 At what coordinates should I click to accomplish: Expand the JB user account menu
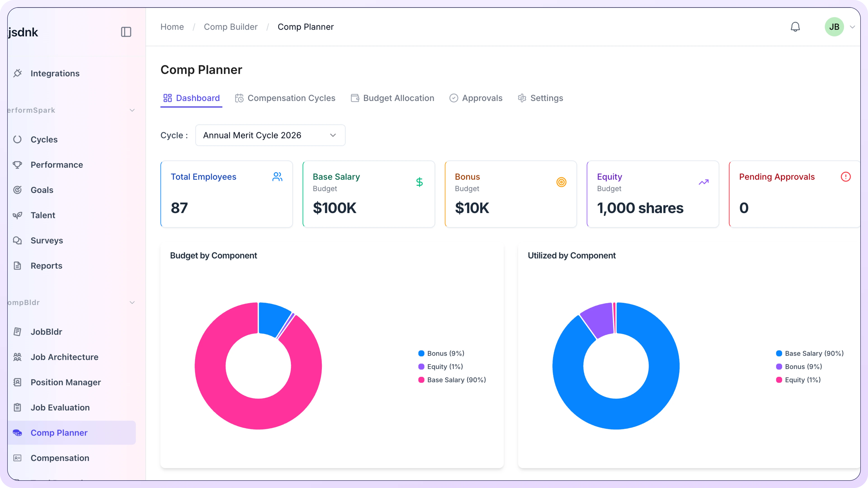point(852,27)
